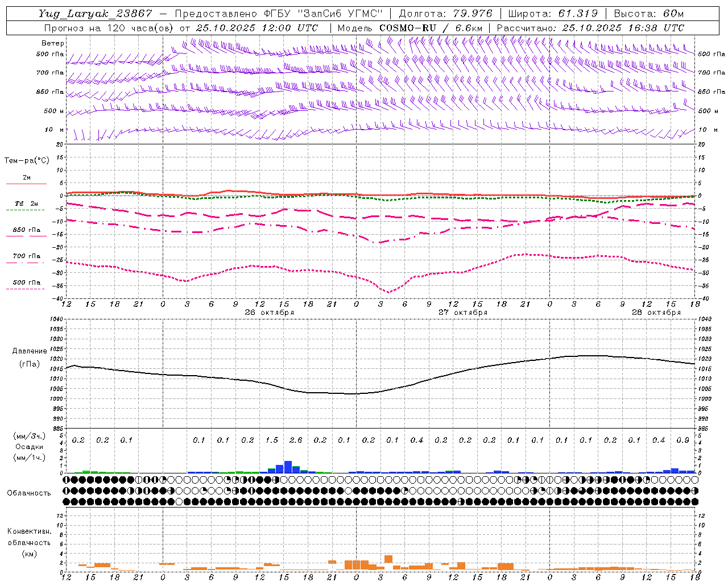Click the latitude value 61.319

point(577,14)
